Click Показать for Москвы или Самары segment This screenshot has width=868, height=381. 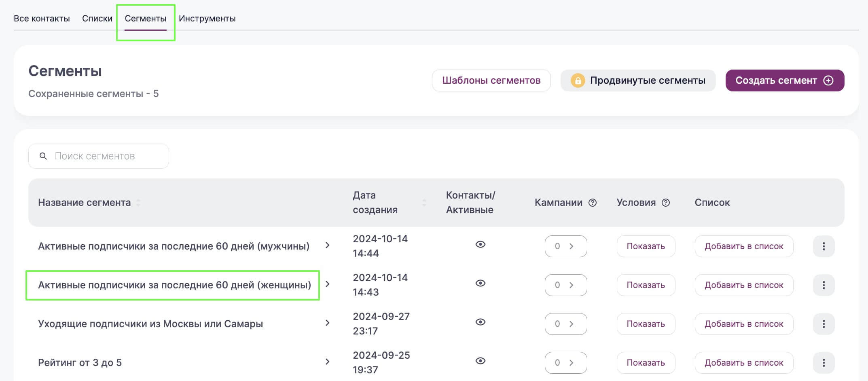coord(646,324)
